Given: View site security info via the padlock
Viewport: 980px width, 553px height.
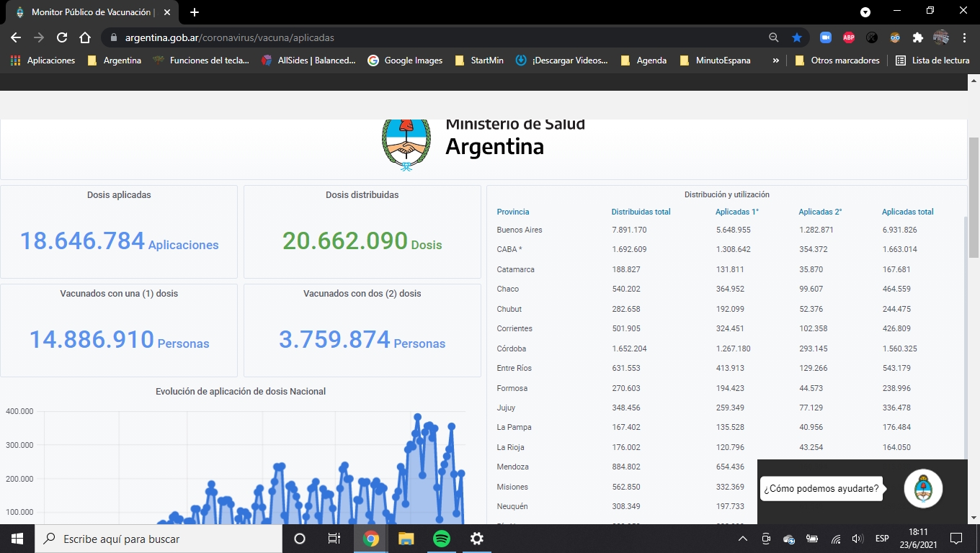Looking at the screenshot, I should tap(113, 37).
